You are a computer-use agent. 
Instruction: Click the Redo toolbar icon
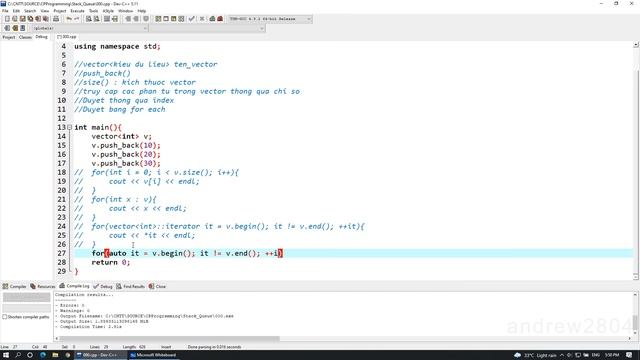pyautogui.click(x=76, y=19)
